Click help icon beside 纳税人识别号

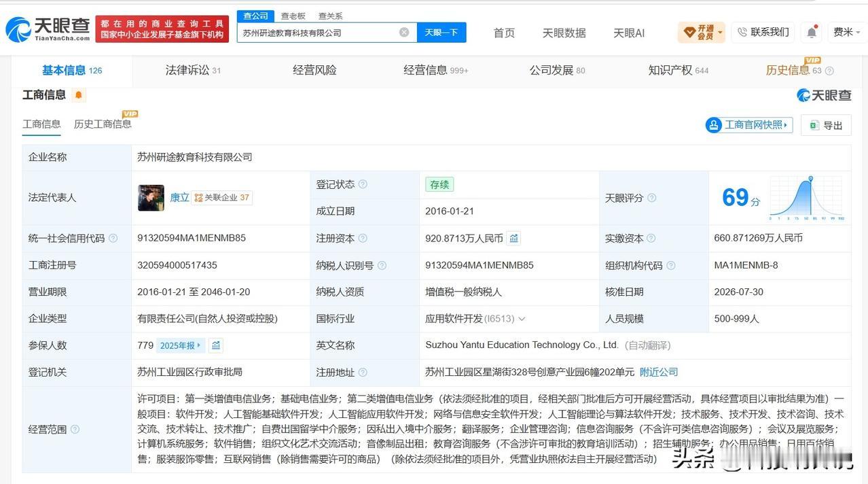pos(382,265)
